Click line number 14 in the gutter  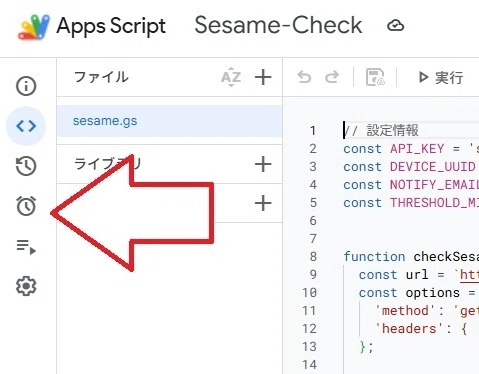tap(309, 365)
